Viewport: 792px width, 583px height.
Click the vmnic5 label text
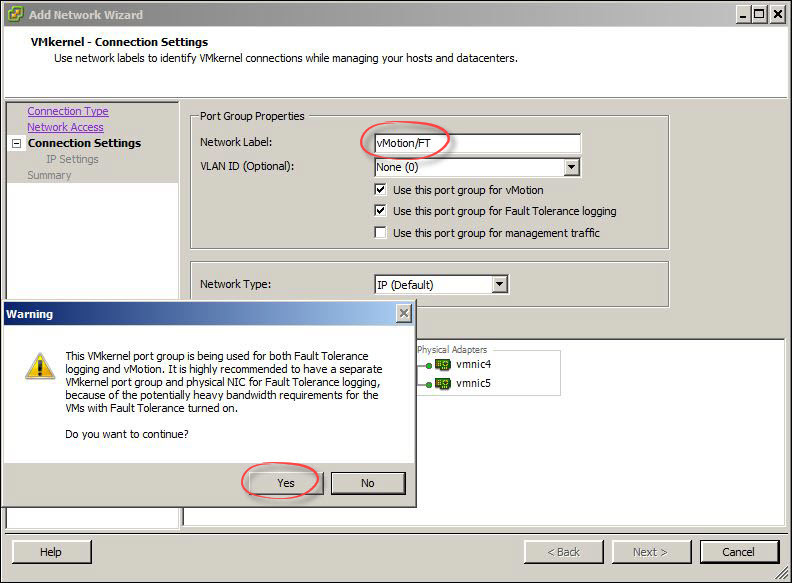click(x=473, y=383)
